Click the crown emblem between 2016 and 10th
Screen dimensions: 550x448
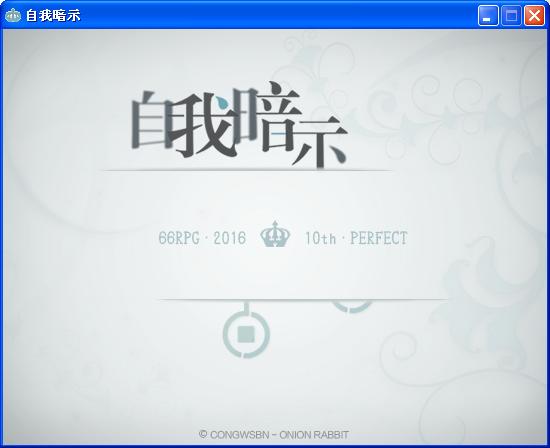[x=275, y=234]
